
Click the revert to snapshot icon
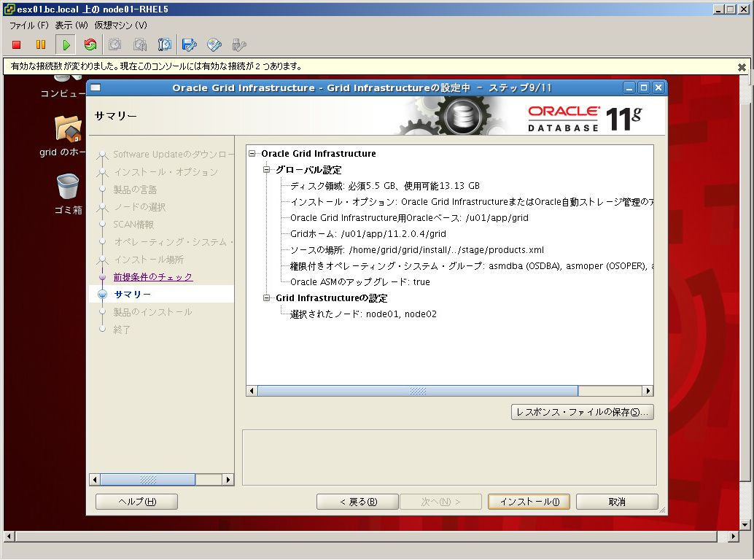coord(140,44)
